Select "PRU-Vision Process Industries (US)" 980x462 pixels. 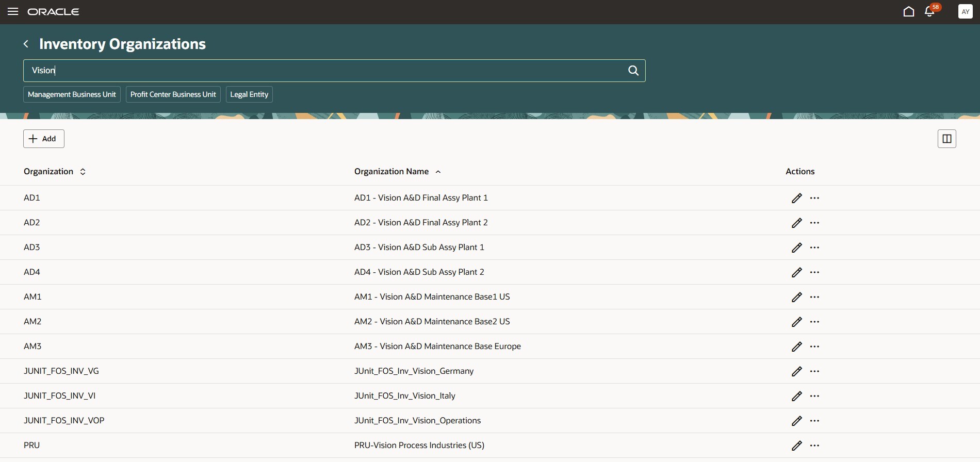(419, 445)
